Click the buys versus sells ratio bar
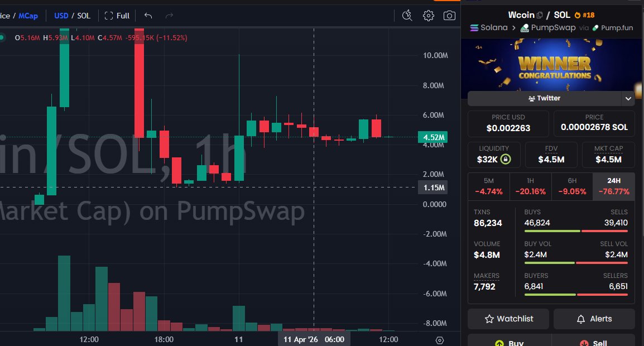This screenshot has width=644, height=346. pos(576,232)
